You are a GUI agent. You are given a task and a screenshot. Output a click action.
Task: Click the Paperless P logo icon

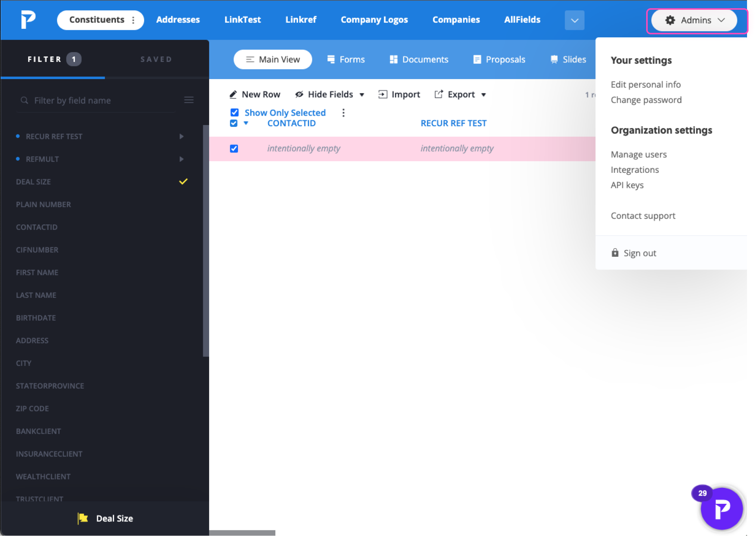pos(28,19)
